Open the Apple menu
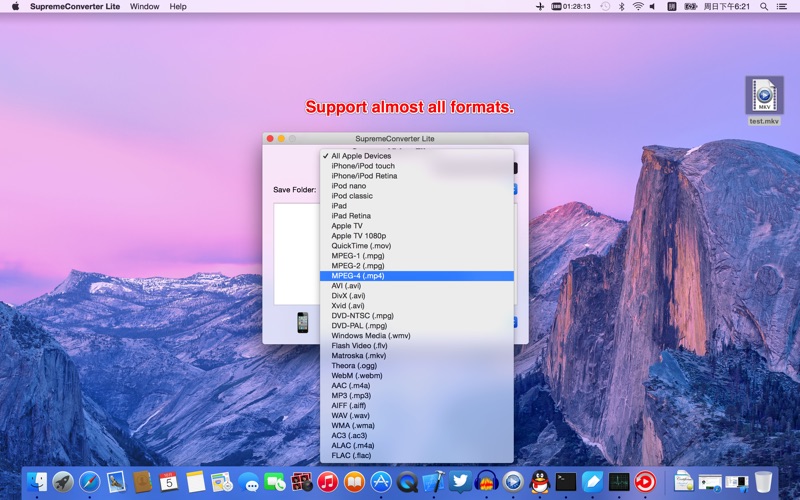The width and height of the screenshot is (800, 500). [x=15, y=7]
